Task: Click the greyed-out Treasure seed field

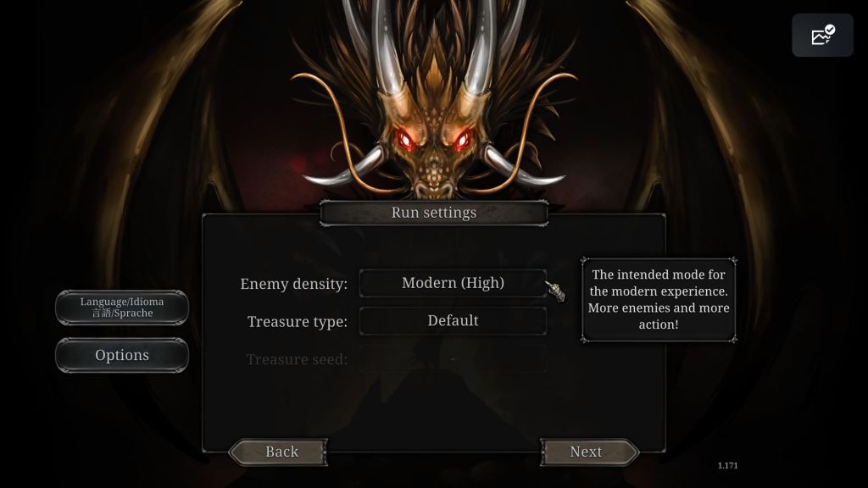Action: 453,359
